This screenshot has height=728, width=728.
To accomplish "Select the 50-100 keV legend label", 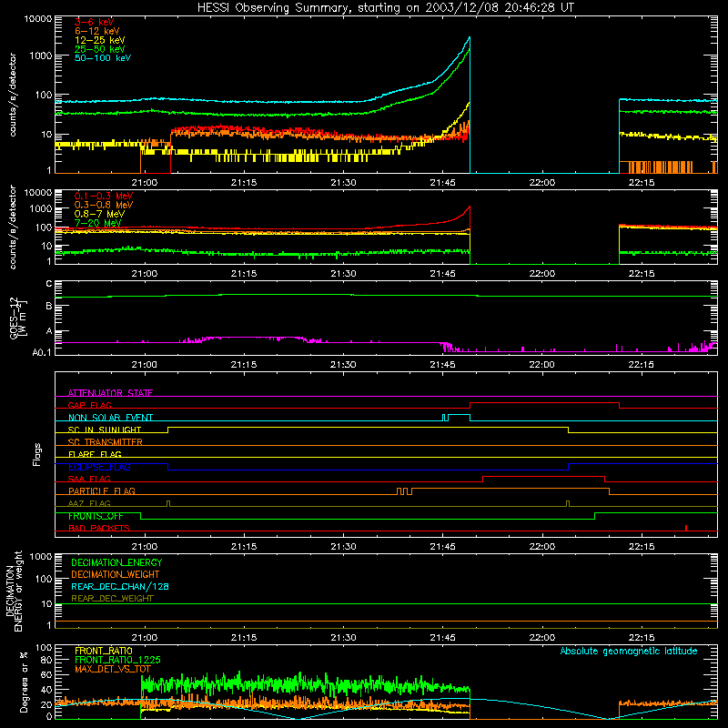I will coord(103,58).
